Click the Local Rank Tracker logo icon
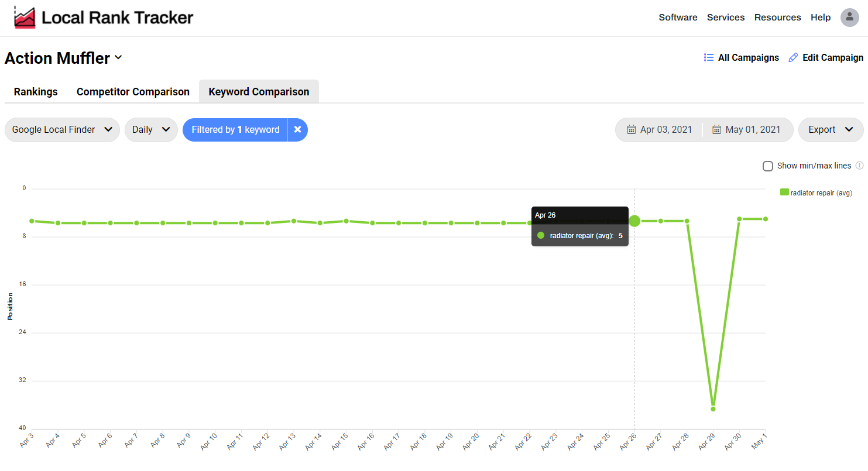Image resolution: width=868 pixels, height=471 pixels. (25, 18)
